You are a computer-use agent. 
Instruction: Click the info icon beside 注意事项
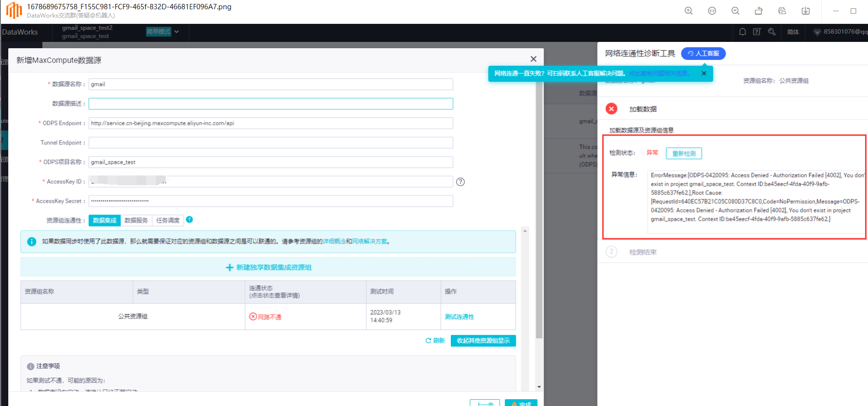coord(31,367)
